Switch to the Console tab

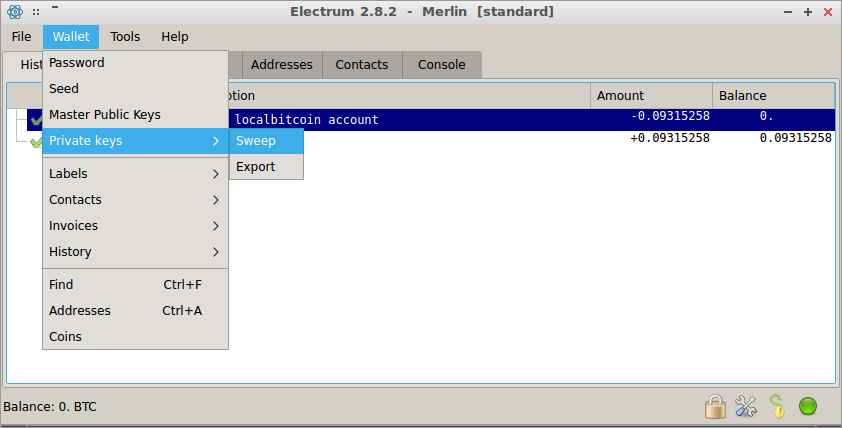click(x=442, y=64)
